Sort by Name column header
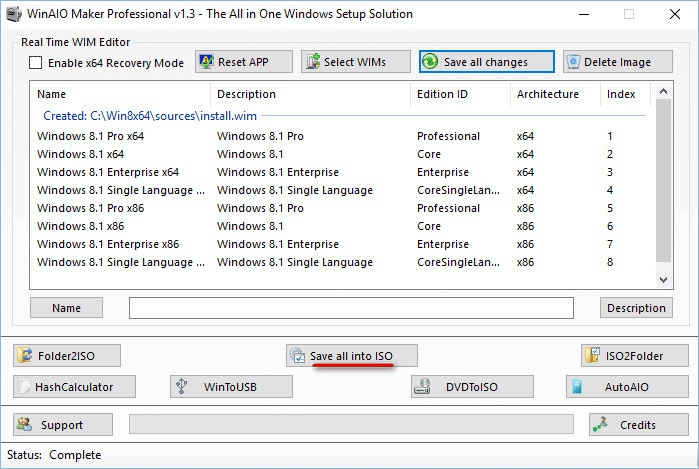 [120, 94]
